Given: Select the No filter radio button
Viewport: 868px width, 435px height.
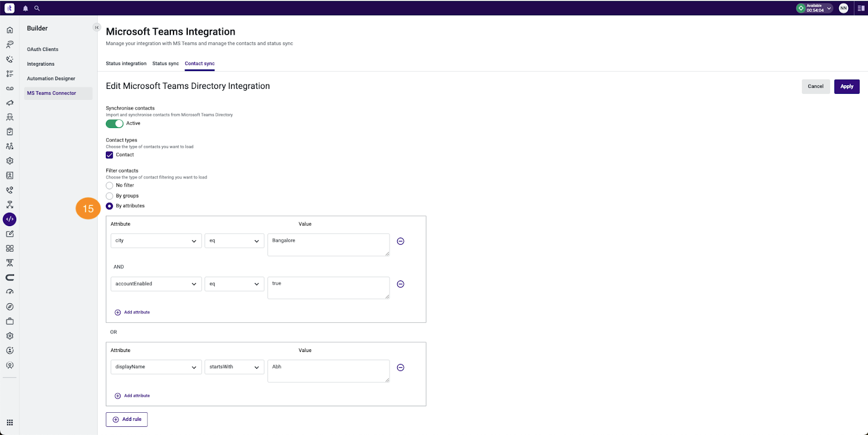Looking at the screenshot, I should (x=110, y=185).
